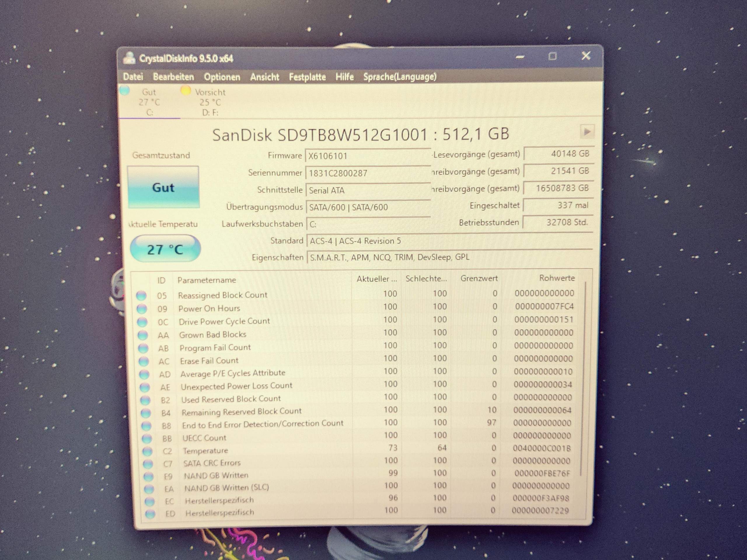Click the blue status dot beside the Temperature attribute

pos(147,451)
